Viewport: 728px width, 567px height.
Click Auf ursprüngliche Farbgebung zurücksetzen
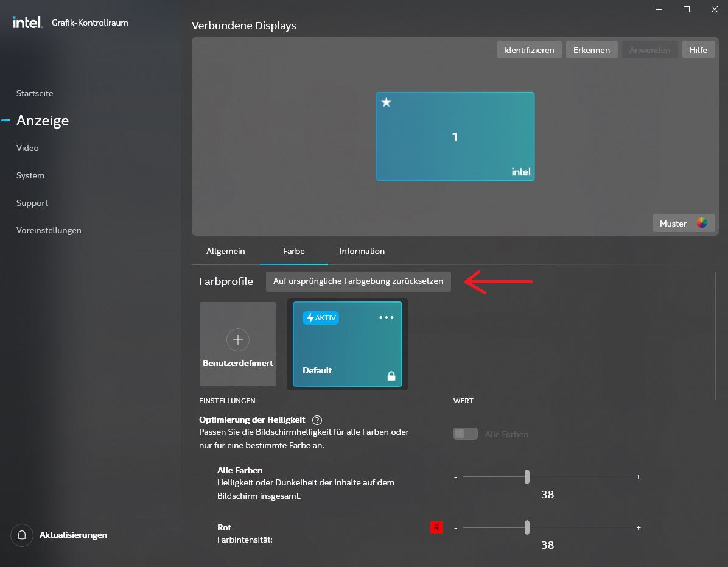click(358, 281)
